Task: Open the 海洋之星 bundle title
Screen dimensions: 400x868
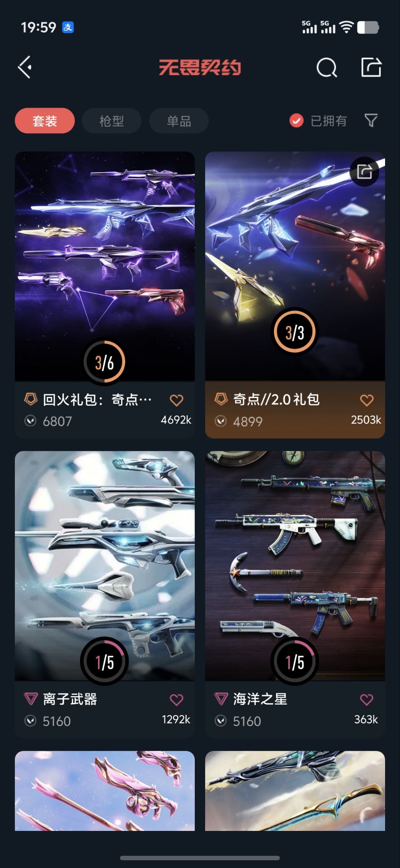Action: [260, 699]
